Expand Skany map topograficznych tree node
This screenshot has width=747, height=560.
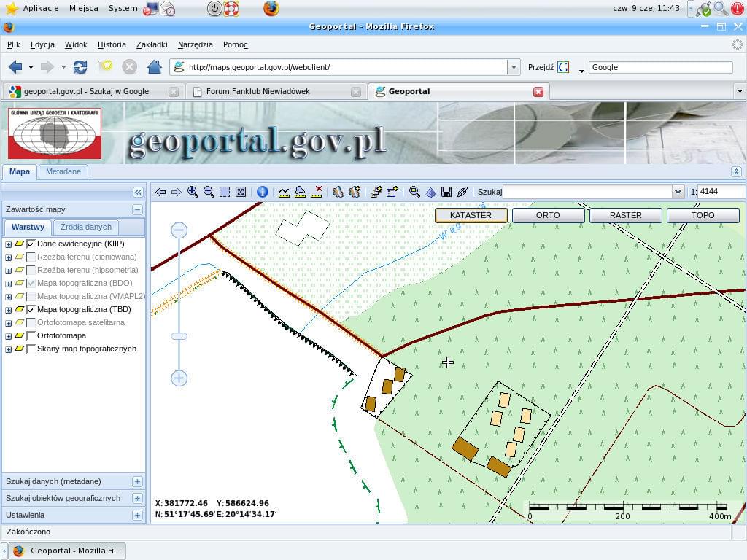pyautogui.click(x=8, y=349)
